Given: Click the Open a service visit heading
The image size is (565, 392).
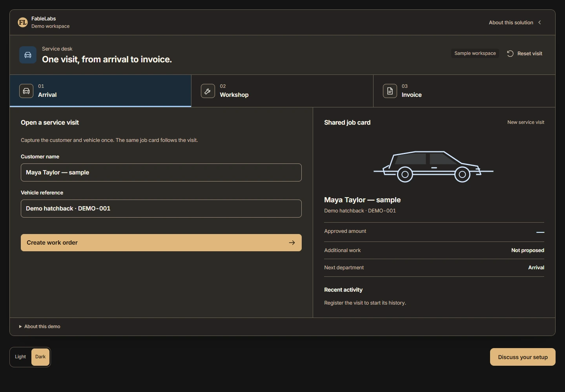Looking at the screenshot, I should point(50,123).
